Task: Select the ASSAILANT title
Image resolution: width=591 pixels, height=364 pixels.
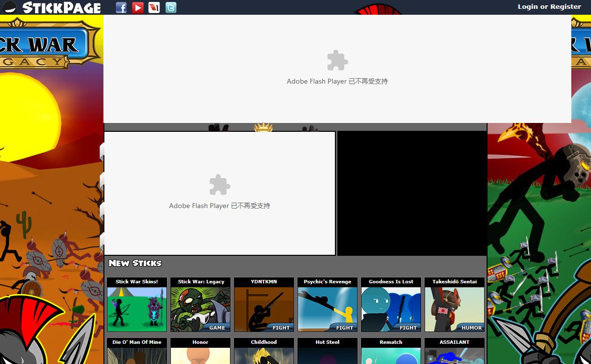Action: tap(455, 342)
